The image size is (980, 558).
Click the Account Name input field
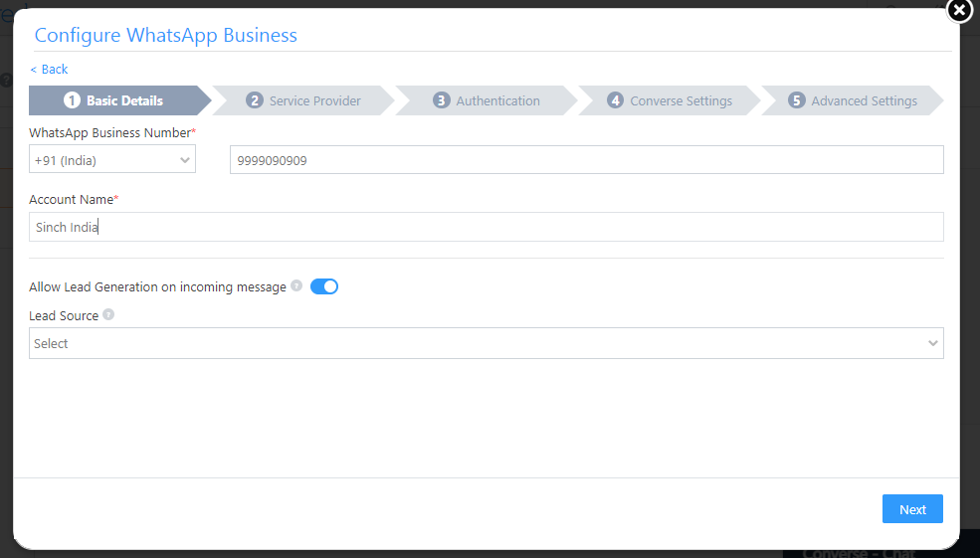click(487, 227)
